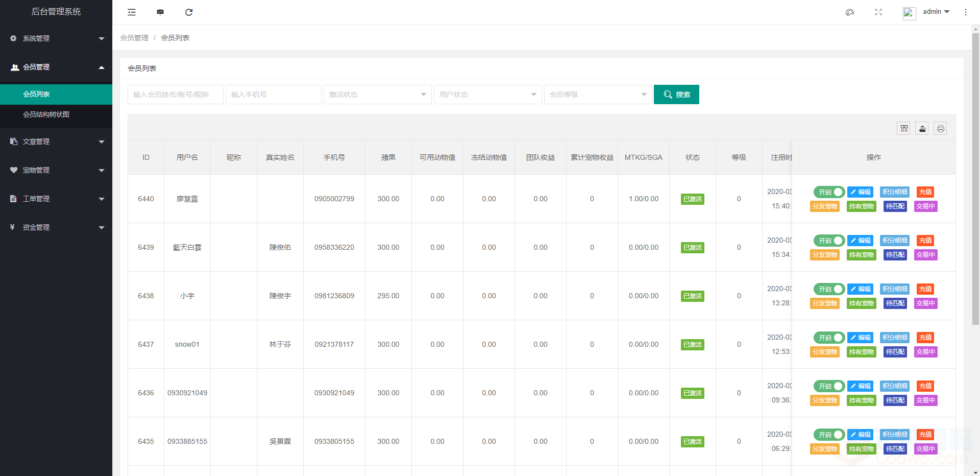Click the 系统管理 gear icon
The image size is (980, 476).
13,38
